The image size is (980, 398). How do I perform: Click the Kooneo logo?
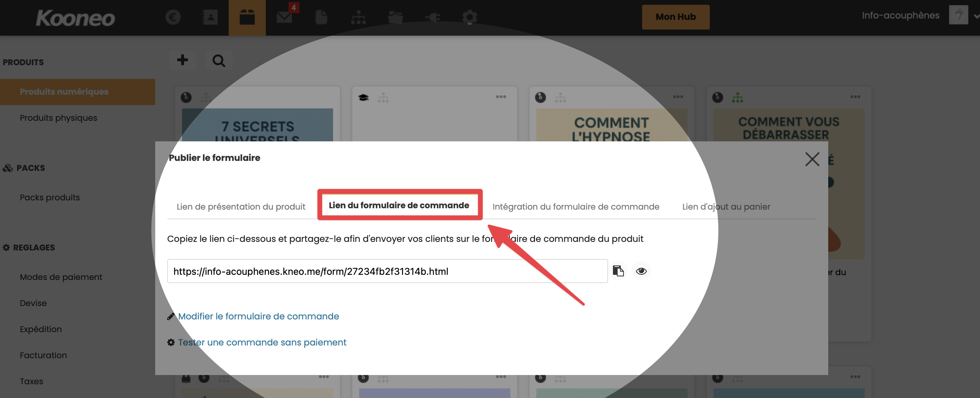tap(75, 18)
